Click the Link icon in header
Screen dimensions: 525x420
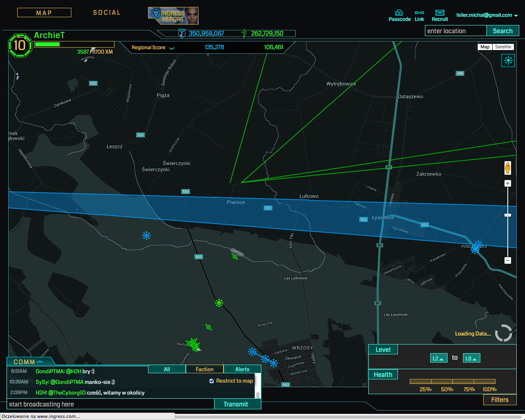pyautogui.click(x=419, y=13)
